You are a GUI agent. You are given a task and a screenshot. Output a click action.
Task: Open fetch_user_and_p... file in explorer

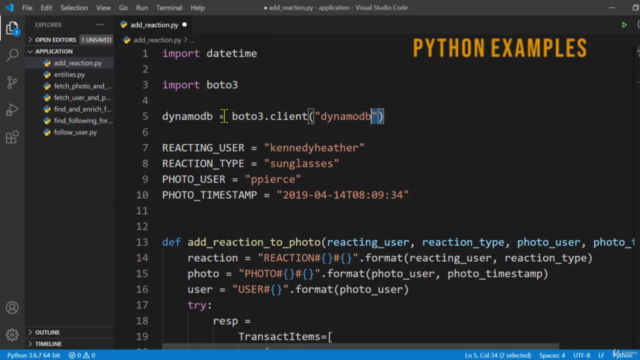[x=82, y=98]
